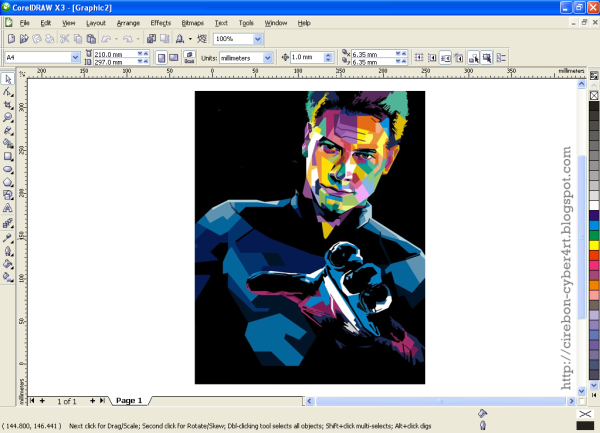Screen dimensions: 600x433
Task: Open the Tools menu
Action: point(246,23)
